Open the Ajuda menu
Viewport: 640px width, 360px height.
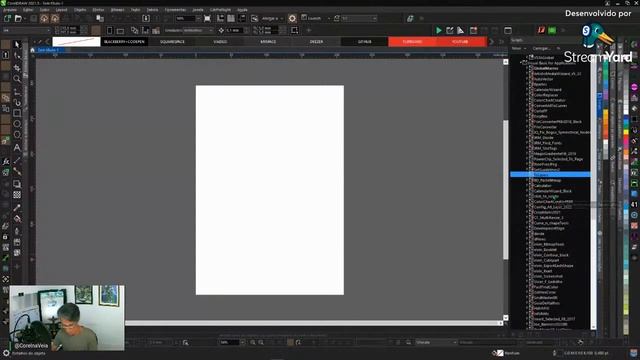click(x=242, y=9)
